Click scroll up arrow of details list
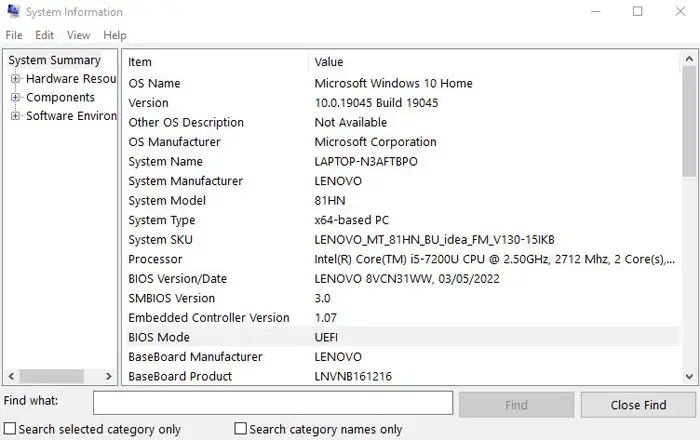The image size is (700, 440). tap(690, 60)
